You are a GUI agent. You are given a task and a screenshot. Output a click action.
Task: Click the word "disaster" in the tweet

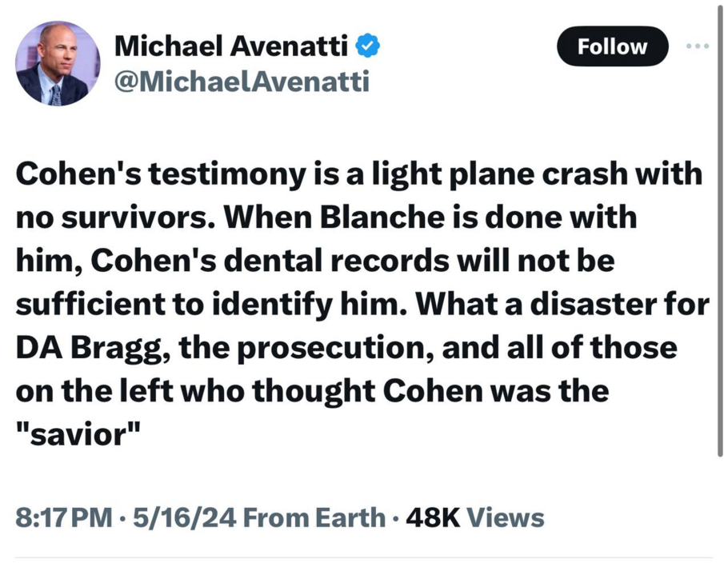(x=582, y=305)
